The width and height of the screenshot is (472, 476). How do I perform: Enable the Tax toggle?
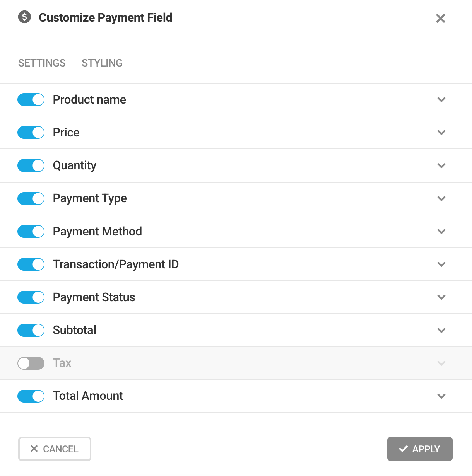click(31, 363)
